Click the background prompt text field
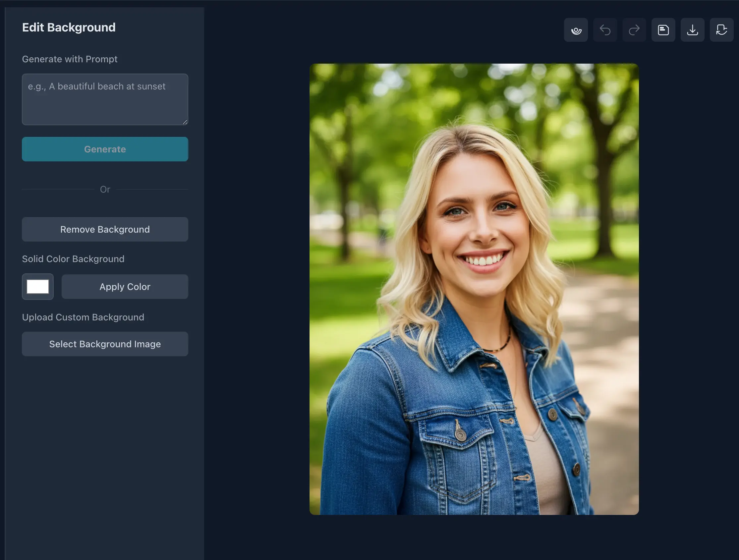739x560 pixels. tap(105, 99)
